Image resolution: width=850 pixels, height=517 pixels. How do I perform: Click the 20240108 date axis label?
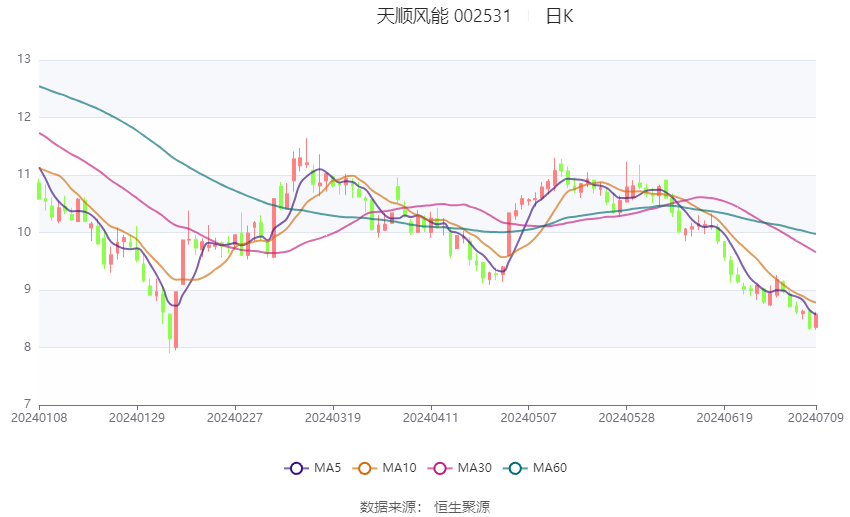click(x=39, y=418)
